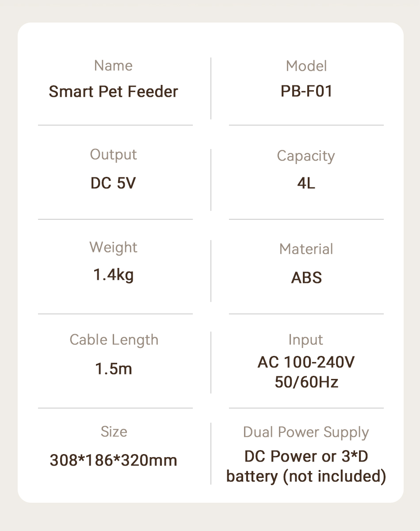Click the Model heading
Screen dimensions: 420x531
(x=306, y=66)
